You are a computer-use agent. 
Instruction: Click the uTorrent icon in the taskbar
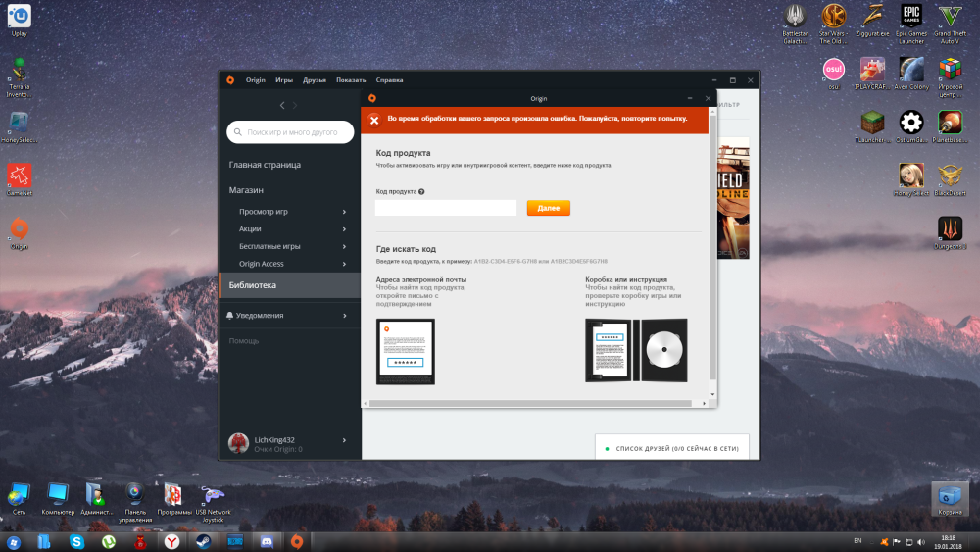(x=109, y=541)
